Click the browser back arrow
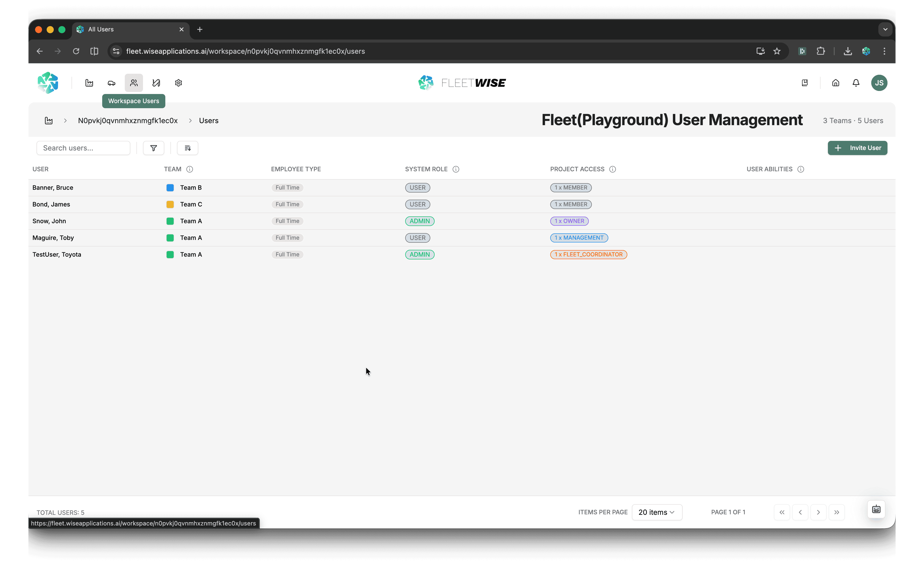 point(40,51)
